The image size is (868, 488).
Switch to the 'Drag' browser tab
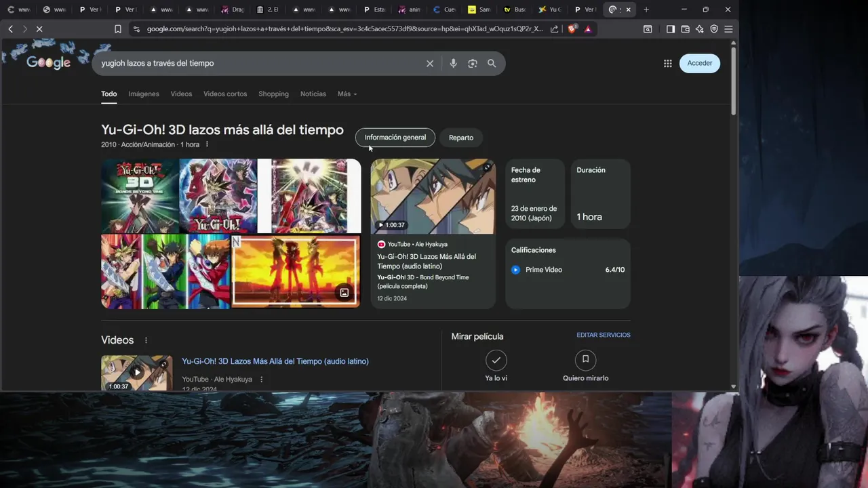coord(233,9)
